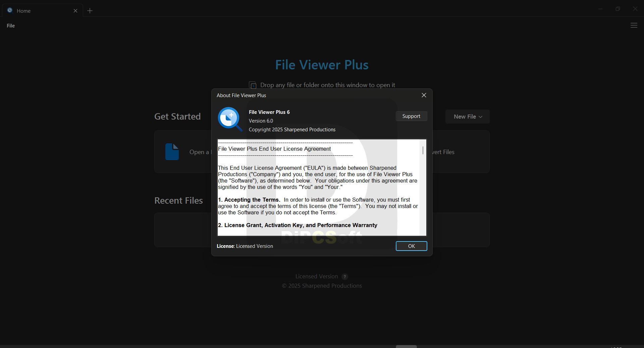Click 'License: Licensed Version' in the dialog
This screenshot has height=348, width=644.
point(245,246)
